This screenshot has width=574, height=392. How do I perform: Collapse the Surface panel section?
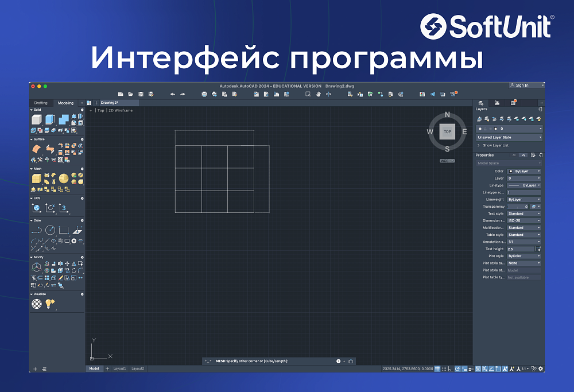click(x=31, y=139)
